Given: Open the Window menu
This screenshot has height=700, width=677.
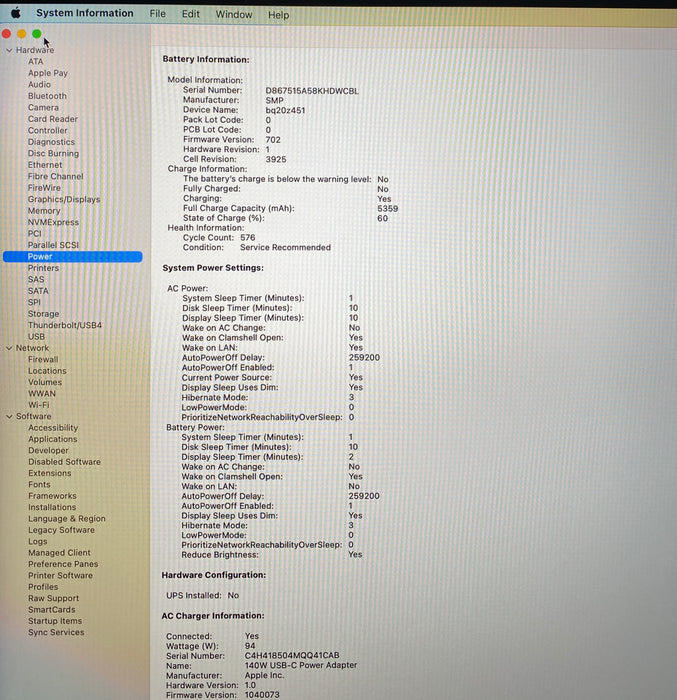Looking at the screenshot, I should coord(234,15).
